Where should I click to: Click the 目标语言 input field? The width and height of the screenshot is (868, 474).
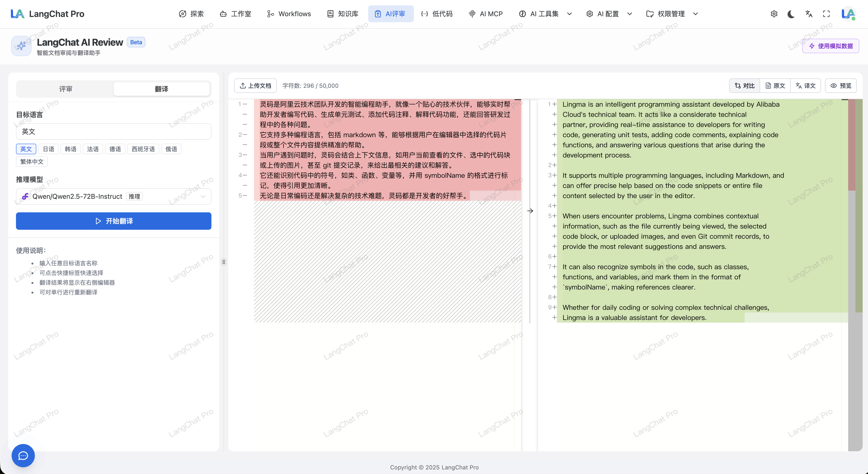point(113,131)
